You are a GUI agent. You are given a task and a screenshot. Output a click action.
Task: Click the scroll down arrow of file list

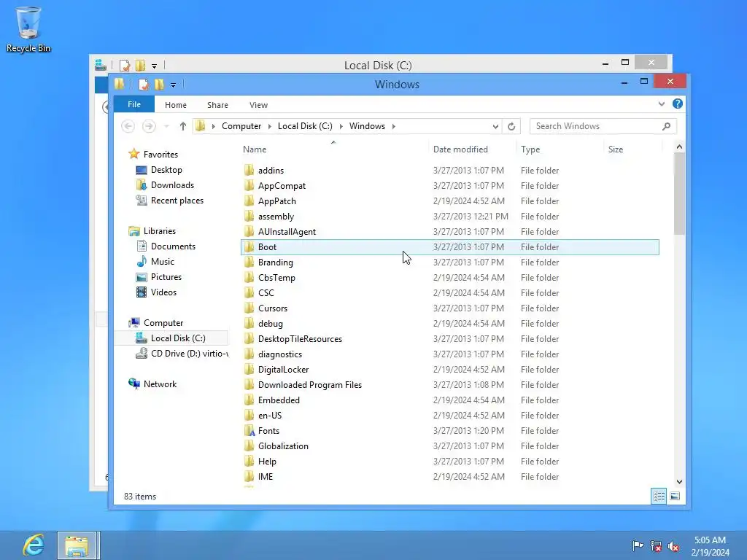679,481
